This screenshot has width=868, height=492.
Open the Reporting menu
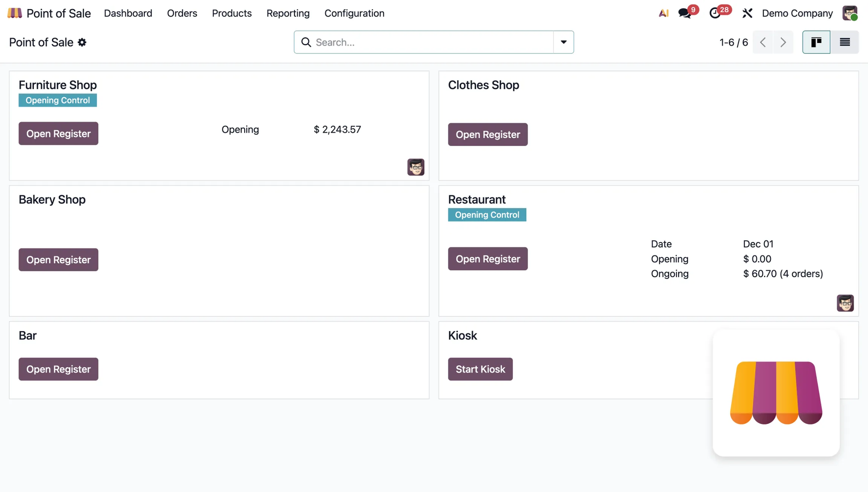click(288, 13)
